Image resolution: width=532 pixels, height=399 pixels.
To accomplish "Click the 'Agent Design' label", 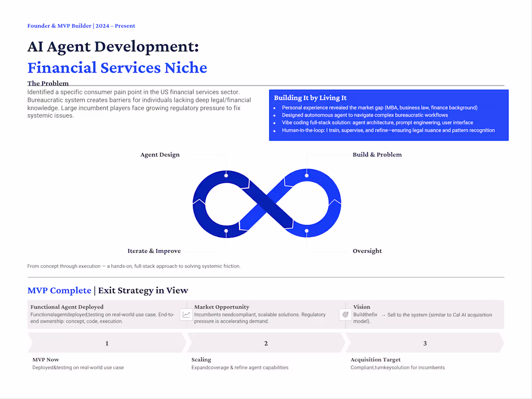I will [160, 155].
